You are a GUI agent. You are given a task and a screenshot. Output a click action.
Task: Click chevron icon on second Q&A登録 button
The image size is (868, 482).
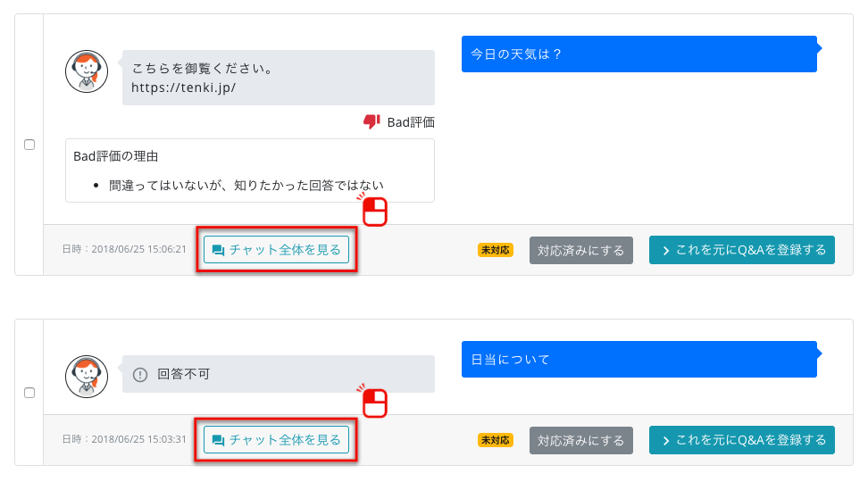tap(665, 440)
